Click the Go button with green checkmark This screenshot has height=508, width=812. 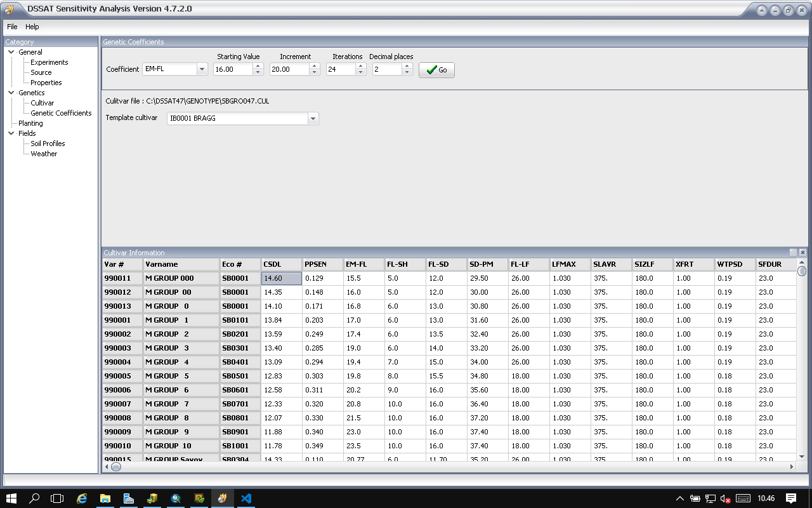point(436,70)
